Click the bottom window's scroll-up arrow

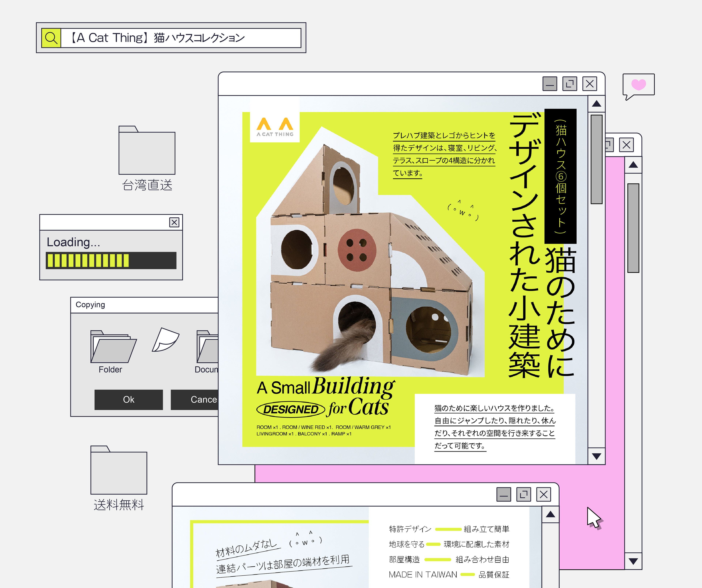550,515
